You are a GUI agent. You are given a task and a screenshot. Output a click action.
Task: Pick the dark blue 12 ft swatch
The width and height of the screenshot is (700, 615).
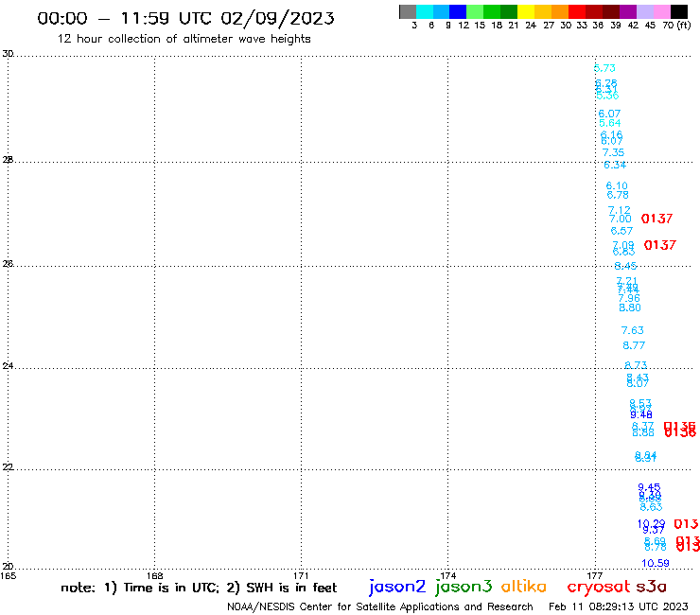click(458, 11)
